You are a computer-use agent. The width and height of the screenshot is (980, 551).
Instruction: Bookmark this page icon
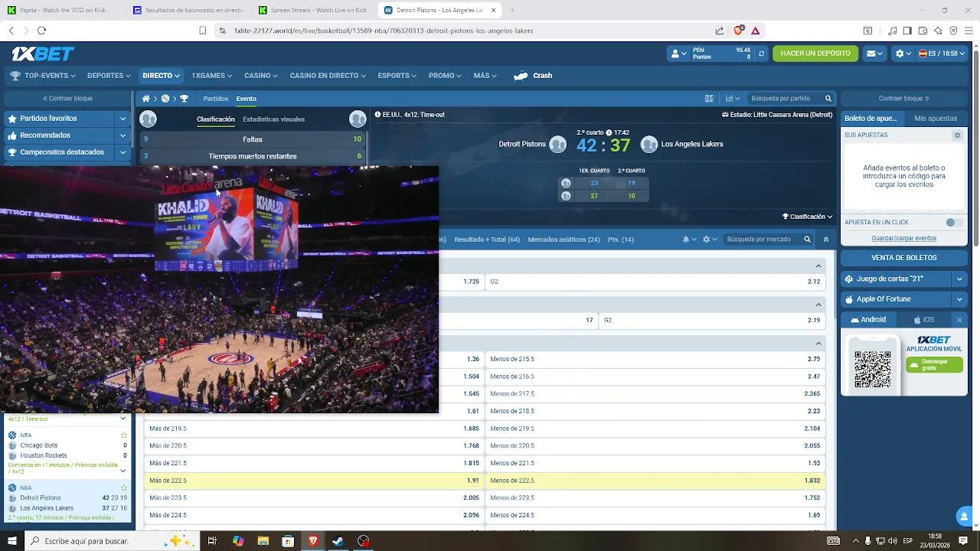(203, 31)
